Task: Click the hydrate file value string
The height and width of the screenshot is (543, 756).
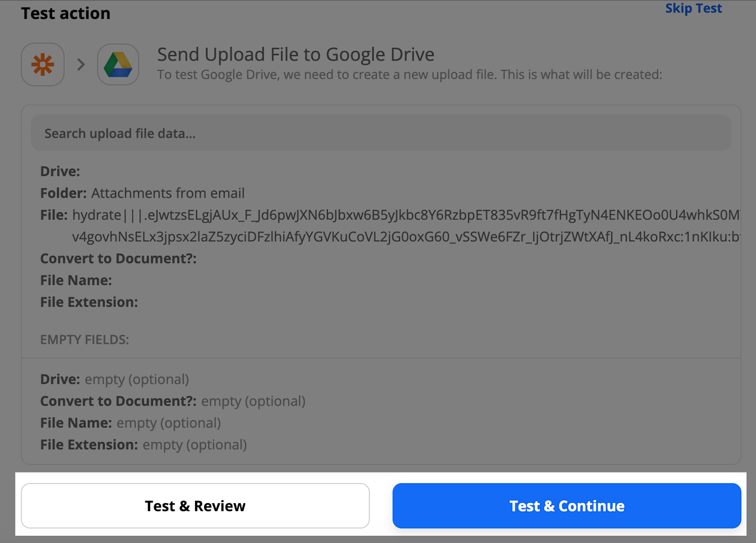Action: tap(406, 226)
